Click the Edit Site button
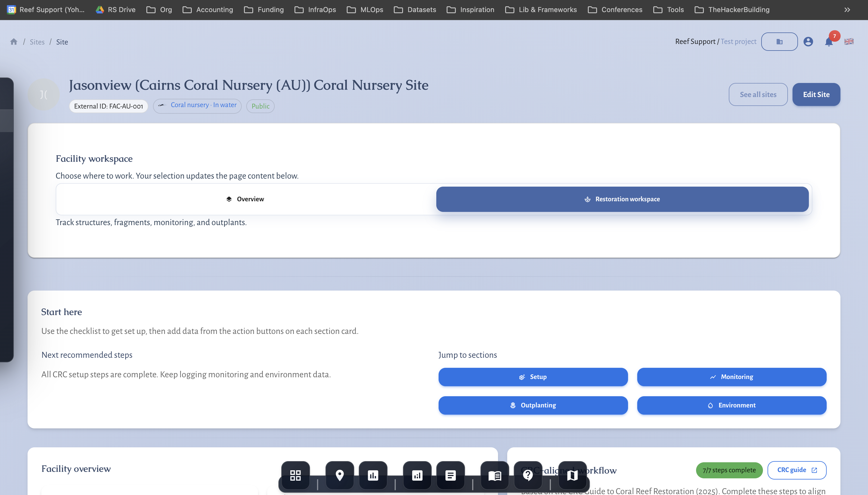Screen dimensions: 868x495 816,94
